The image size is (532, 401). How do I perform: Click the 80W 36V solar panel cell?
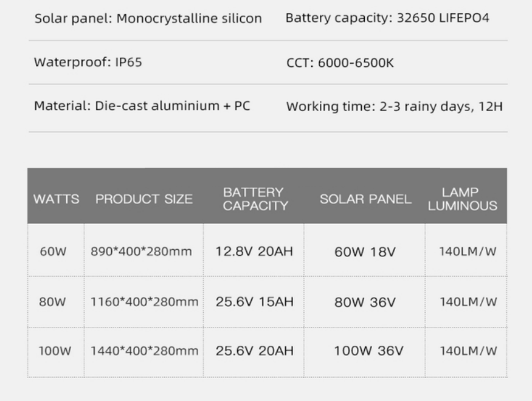[365, 302]
